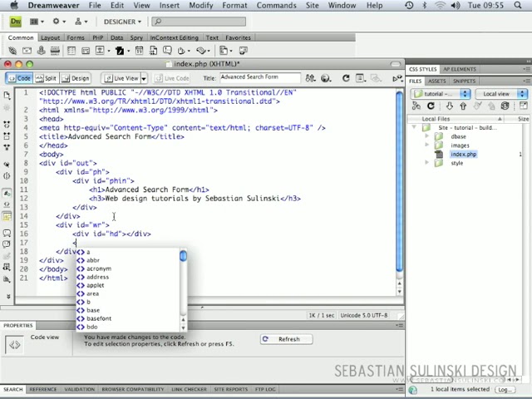
Task: Click Remove Comment in coding toolbar
Action: pyautogui.click(x=7, y=244)
